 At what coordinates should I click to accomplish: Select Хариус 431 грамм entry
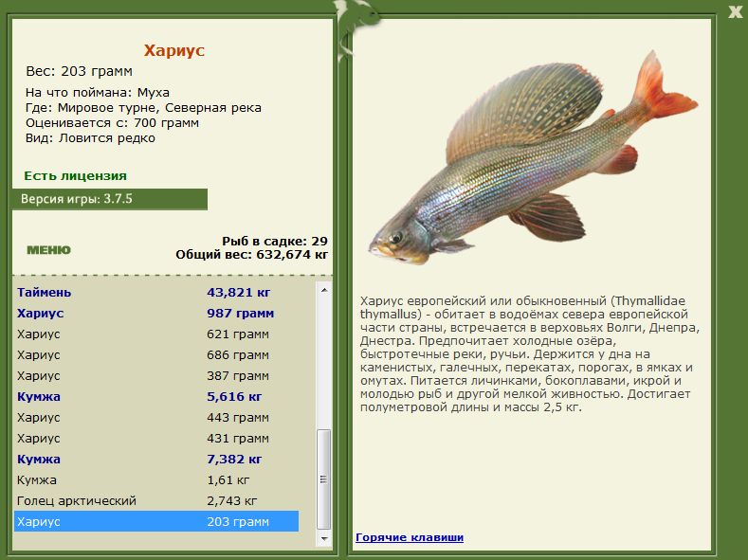156,439
